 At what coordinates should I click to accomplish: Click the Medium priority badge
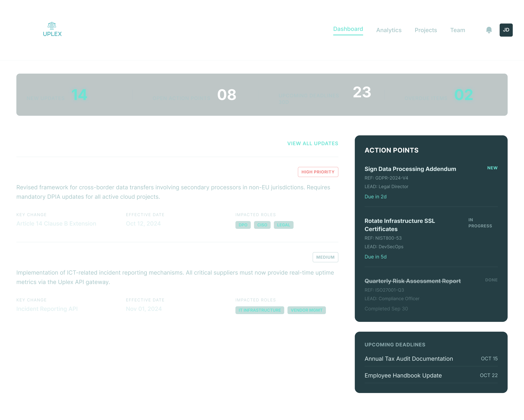pyautogui.click(x=325, y=257)
